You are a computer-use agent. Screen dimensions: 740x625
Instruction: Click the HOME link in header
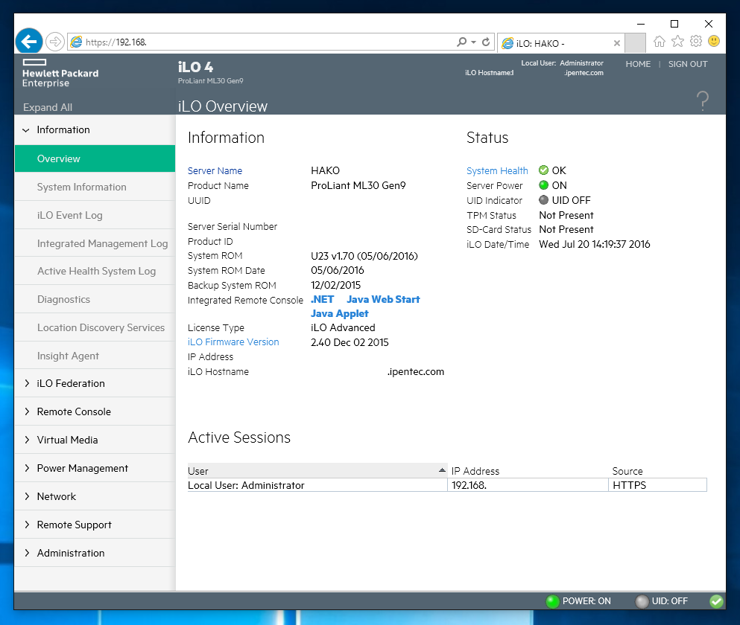pyautogui.click(x=638, y=64)
